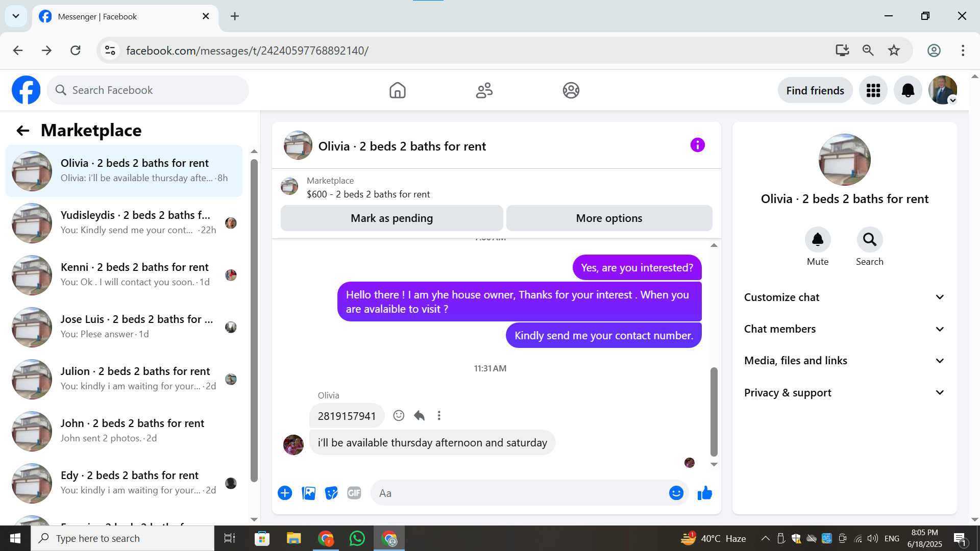Viewport: 980px width, 551px height.
Task: Open Edy 2 beds 2 baths conversation
Action: coord(124,483)
